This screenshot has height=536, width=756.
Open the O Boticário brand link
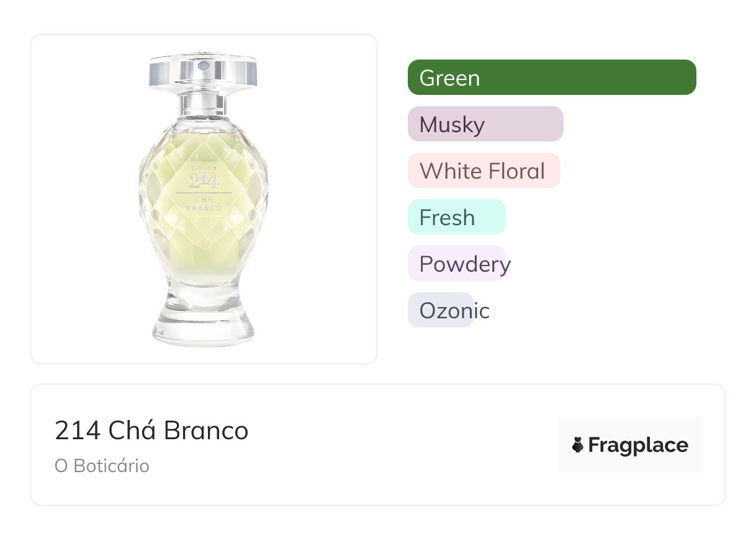(x=102, y=466)
